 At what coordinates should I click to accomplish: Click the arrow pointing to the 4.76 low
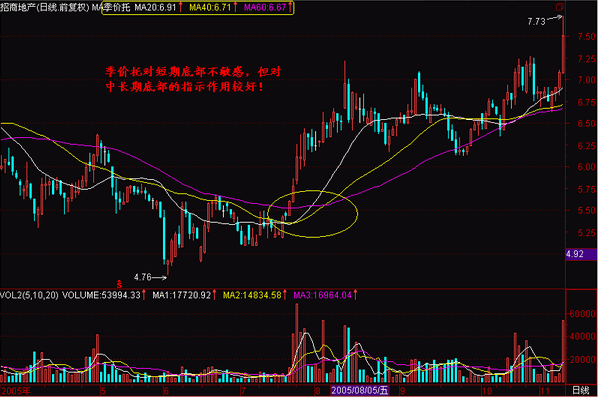pyautogui.click(x=159, y=278)
